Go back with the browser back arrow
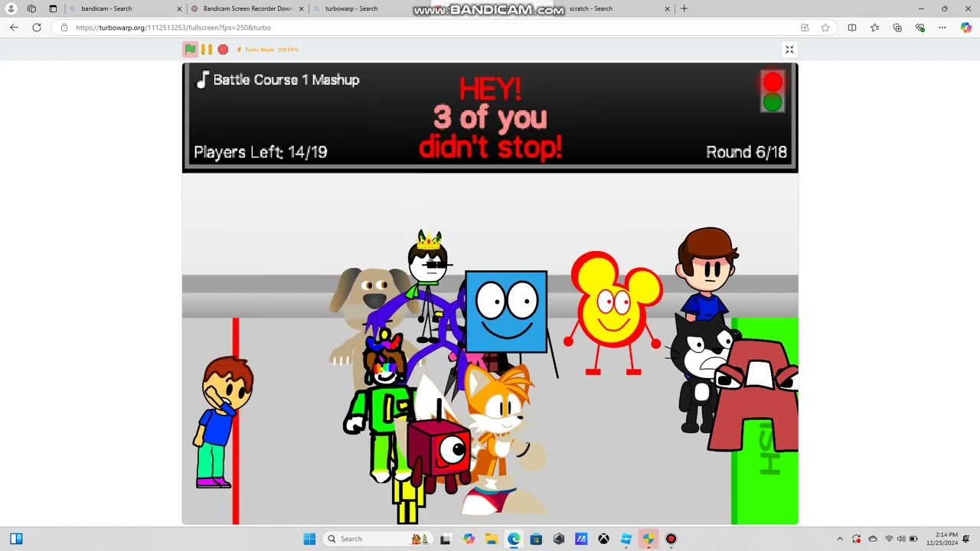 (14, 28)
